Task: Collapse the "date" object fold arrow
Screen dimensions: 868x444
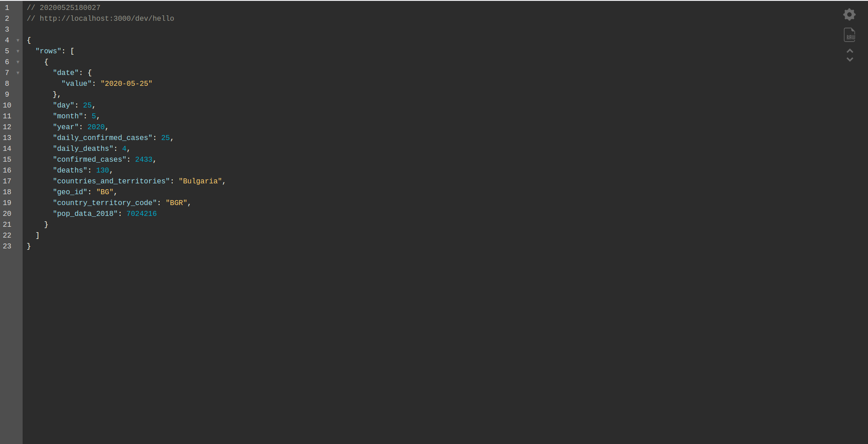Action: [x=18, y=73]
